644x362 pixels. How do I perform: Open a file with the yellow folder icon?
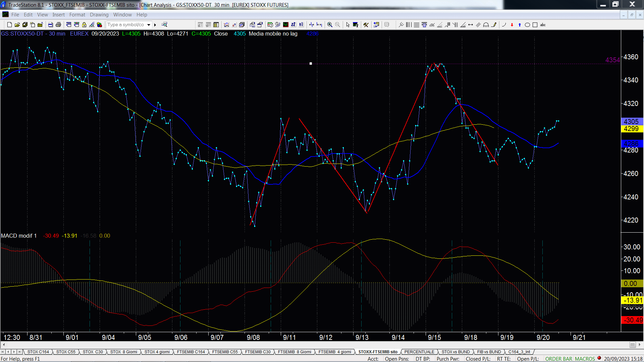click(x=17, y=25)
